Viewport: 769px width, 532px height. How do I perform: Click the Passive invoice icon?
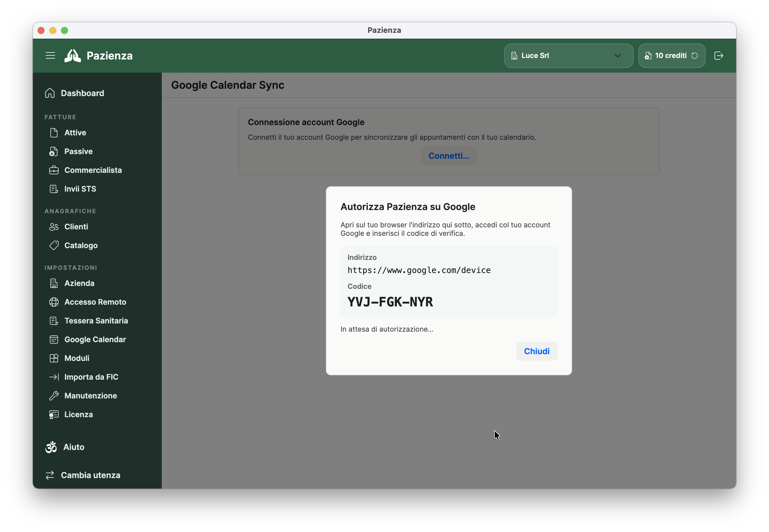click(53, 151)
